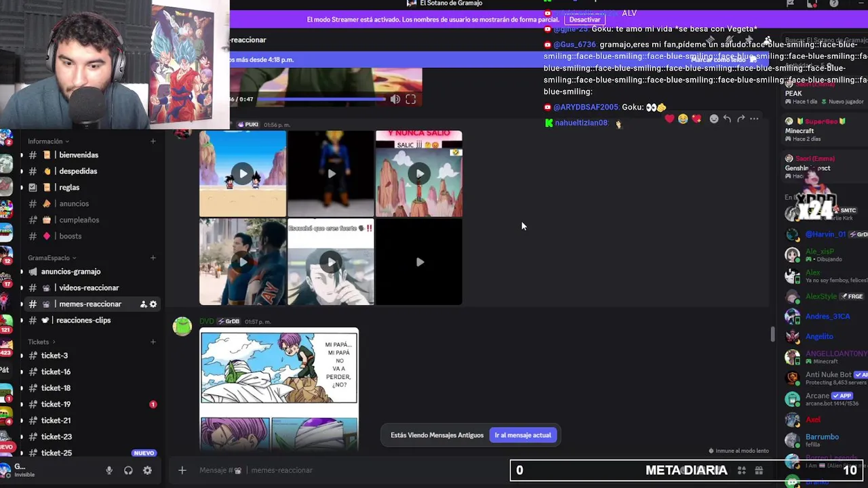Click Desactivar to turn off Streamer mode
The image size is (868, 488).
(585, 20)
